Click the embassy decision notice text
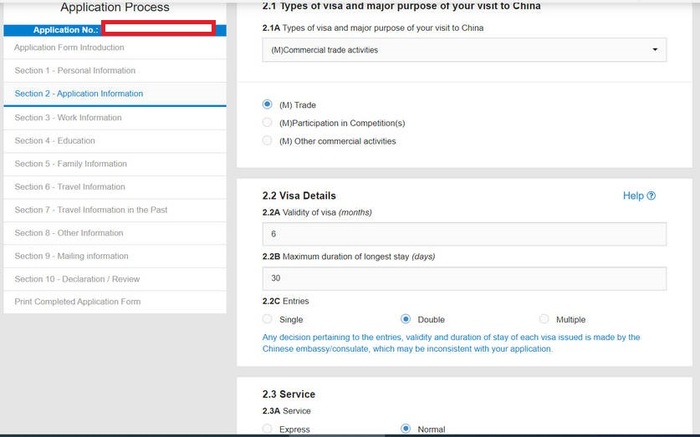Screen dimensions: 700x437 click(x=451, y=343)
